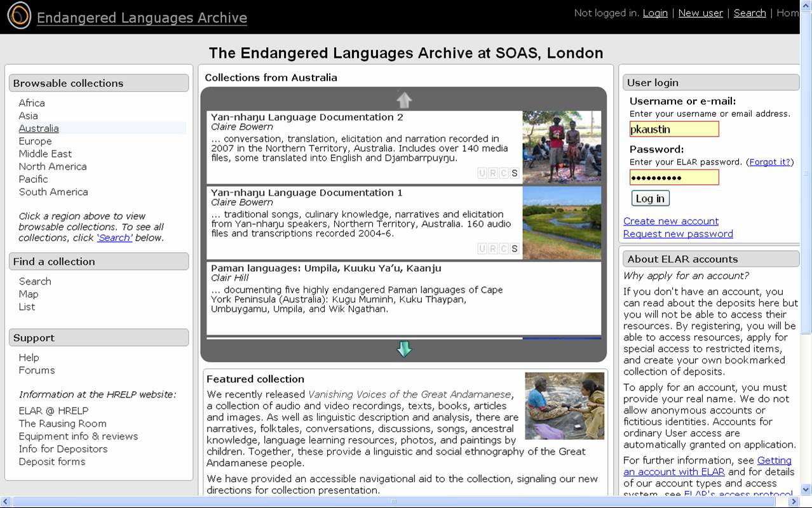Select Asia region in browsable collections
This screenshot has height=508, width=812.
click(28, 116)
